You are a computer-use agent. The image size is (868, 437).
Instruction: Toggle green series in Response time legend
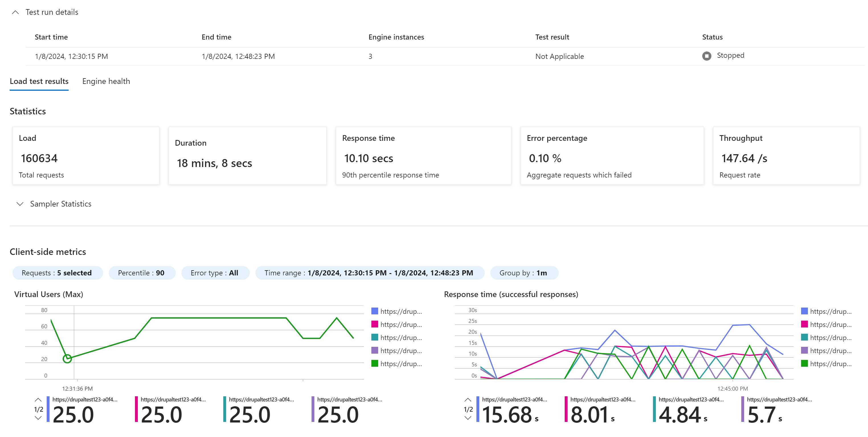tap(805, 364)
